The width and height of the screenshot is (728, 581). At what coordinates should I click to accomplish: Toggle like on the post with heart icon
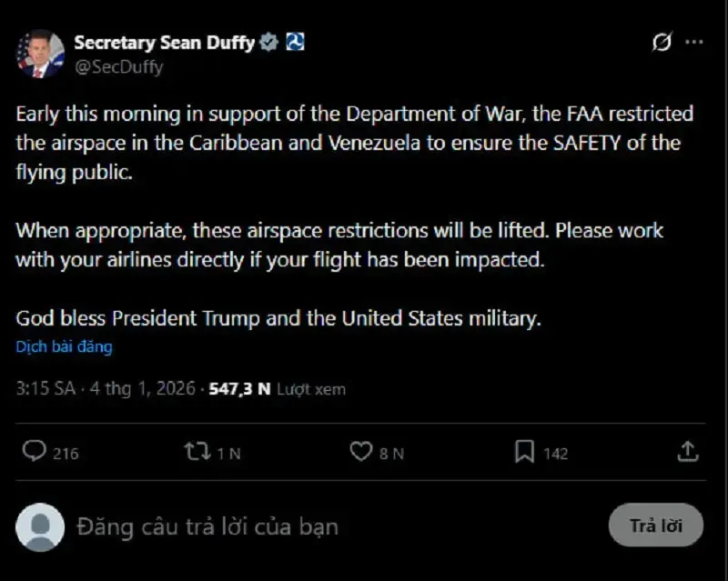pyautogui.click(x=360, y=450)
